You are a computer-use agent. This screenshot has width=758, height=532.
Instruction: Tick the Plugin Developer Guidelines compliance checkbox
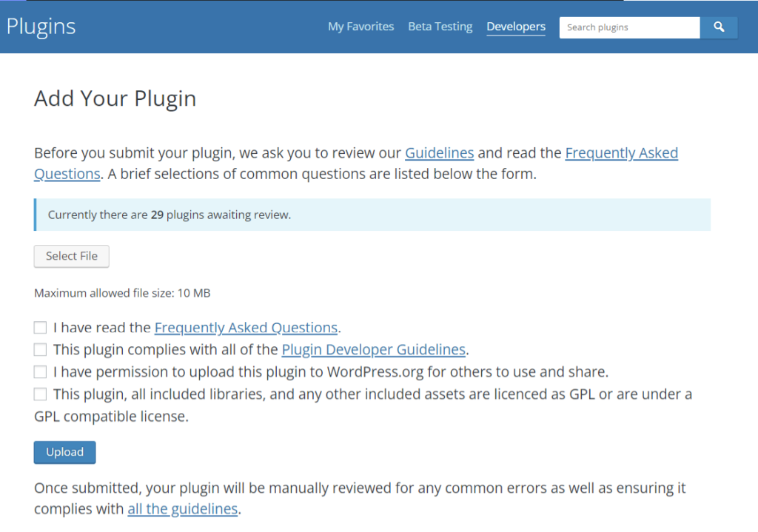(x=40, y=349)
